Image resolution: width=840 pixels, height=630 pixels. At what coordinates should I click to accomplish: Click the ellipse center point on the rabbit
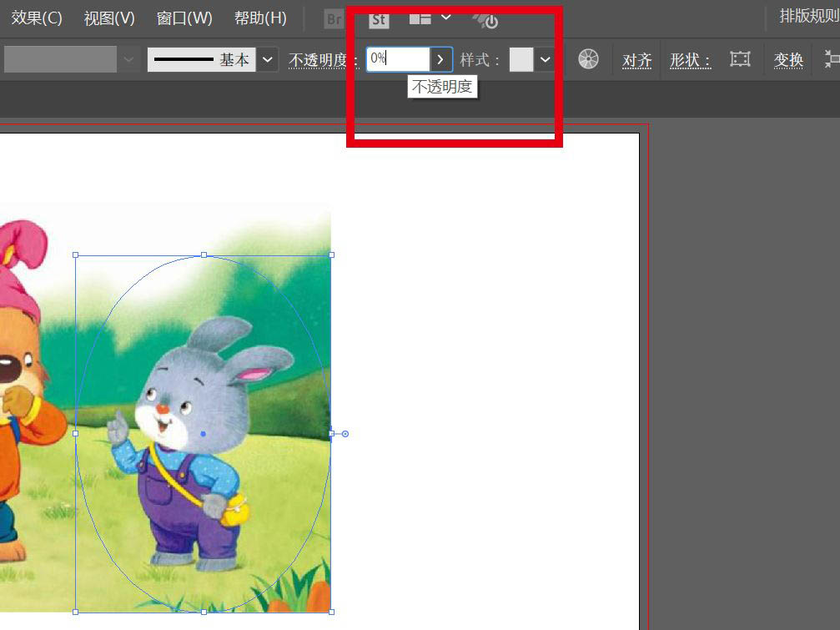pos(203,434)
